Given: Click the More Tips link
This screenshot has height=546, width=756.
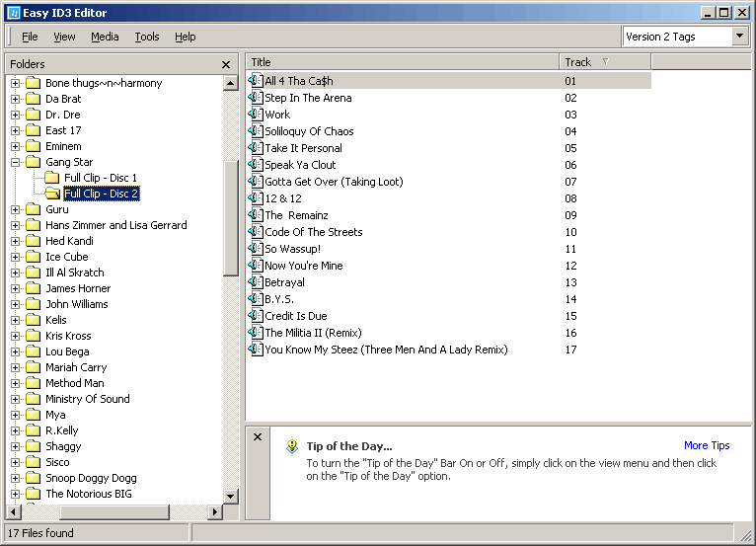Looking at the screenshot, I should pos(707,445).
